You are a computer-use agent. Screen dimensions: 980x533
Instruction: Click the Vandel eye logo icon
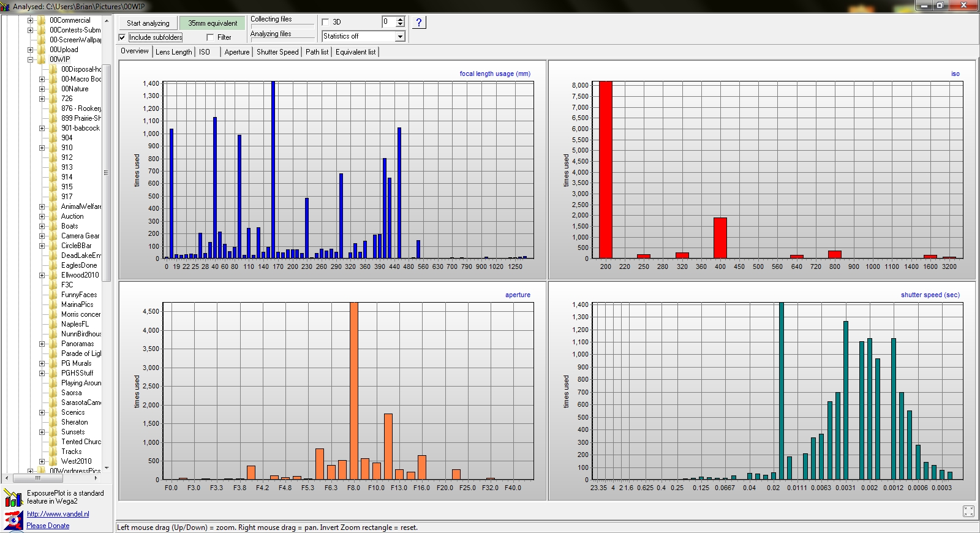(13, 520)
